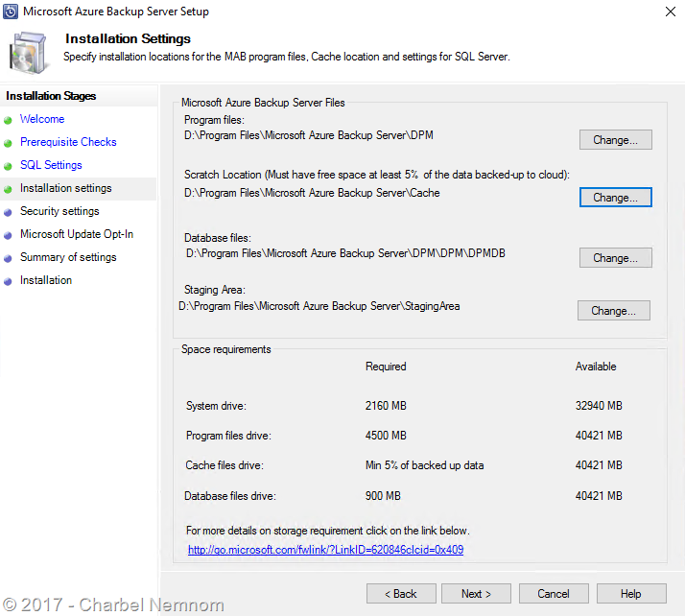Screen dimensions: 685x616
Task: Go to the Prerequisite Checks stage
Action: (68, 142)
